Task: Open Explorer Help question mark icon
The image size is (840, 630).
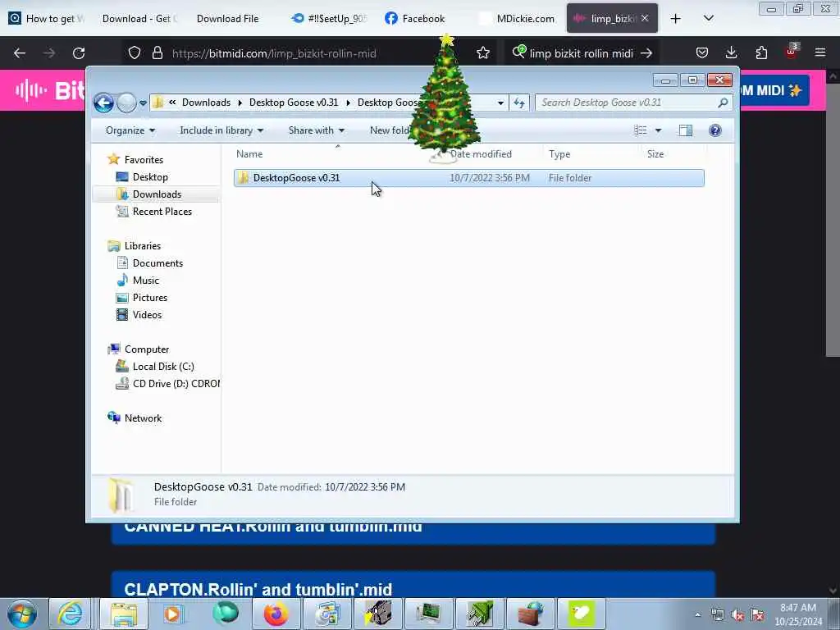Action: pos(714,130)
